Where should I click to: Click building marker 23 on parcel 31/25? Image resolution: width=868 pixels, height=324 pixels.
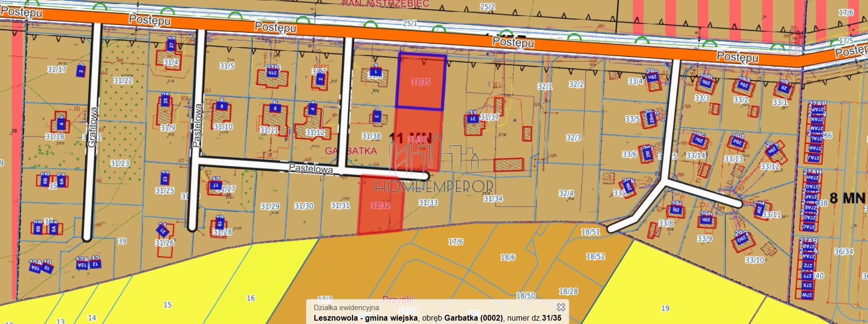(x=165, y=179)
